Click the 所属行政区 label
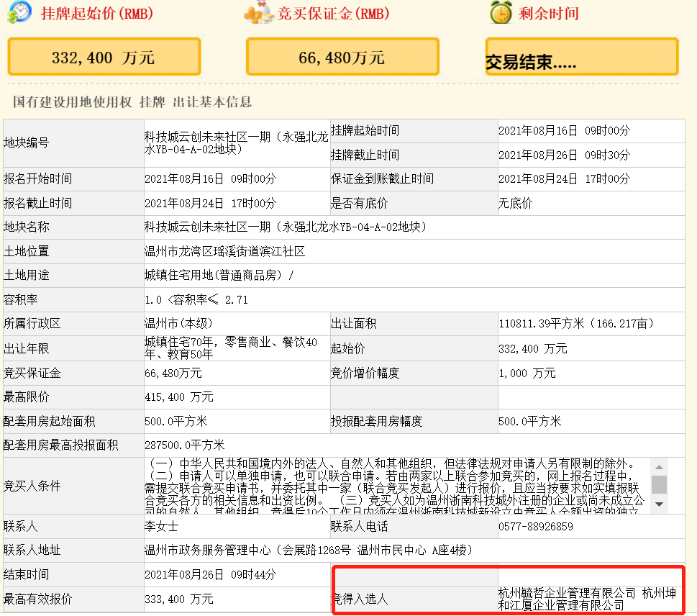697x616 pixels. tap(32, 323)
